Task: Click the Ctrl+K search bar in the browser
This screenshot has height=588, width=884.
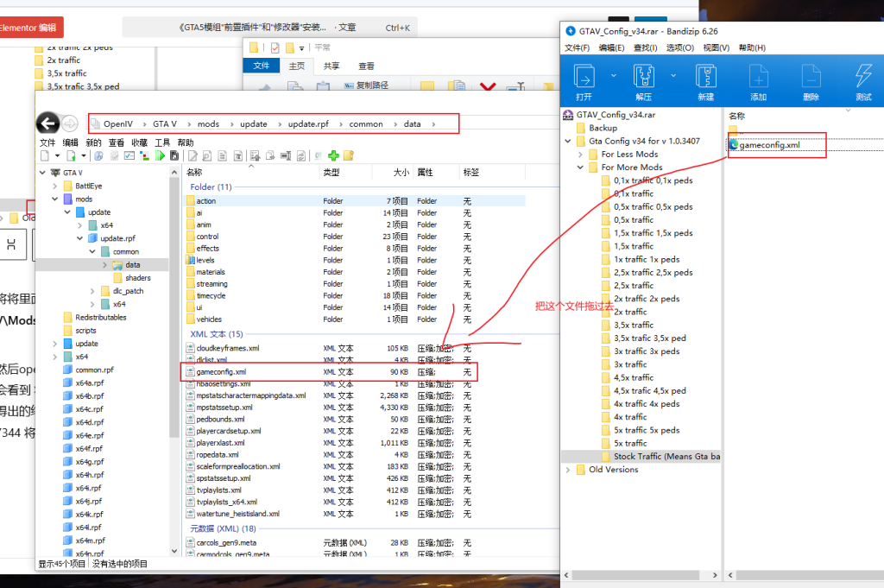Action: click(x=269, y=28)
